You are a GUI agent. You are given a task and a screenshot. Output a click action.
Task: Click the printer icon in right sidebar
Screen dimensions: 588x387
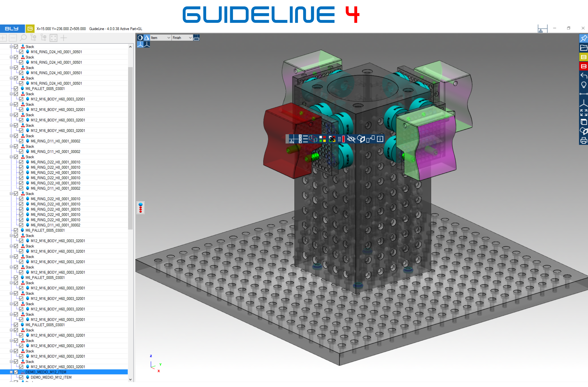(x=583, y=141)
